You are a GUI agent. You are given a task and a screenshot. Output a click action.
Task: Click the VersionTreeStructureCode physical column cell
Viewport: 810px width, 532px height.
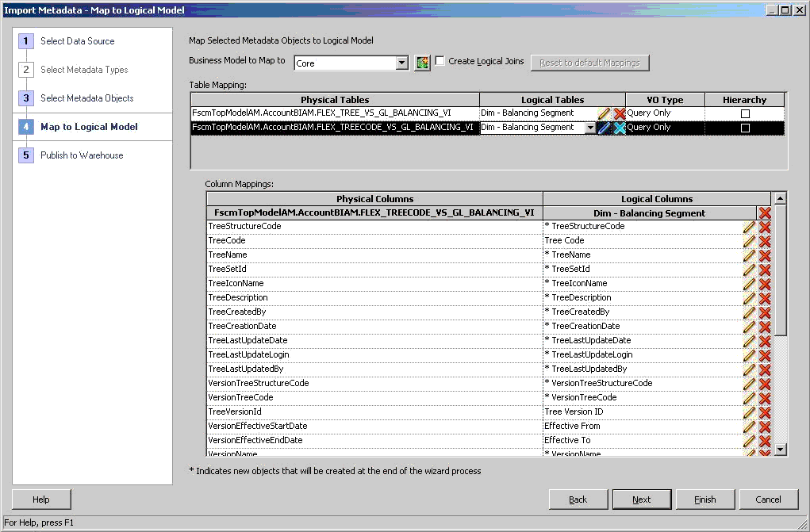coord(374,384)
